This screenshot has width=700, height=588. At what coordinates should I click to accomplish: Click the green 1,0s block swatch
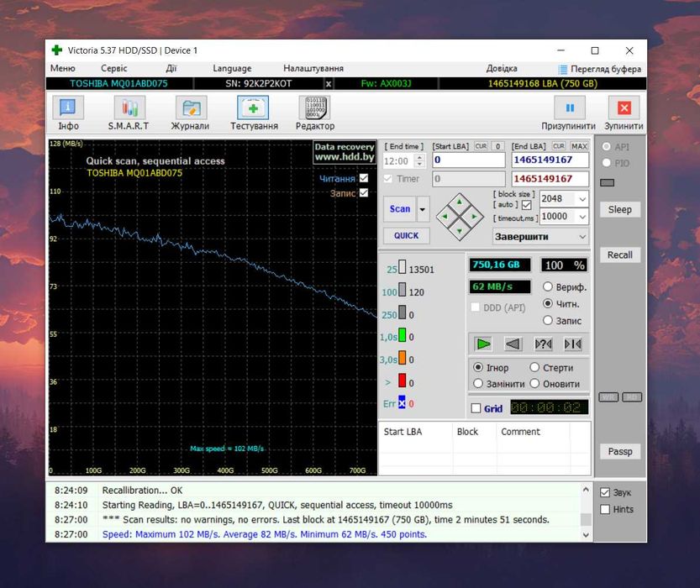[402, 335]
